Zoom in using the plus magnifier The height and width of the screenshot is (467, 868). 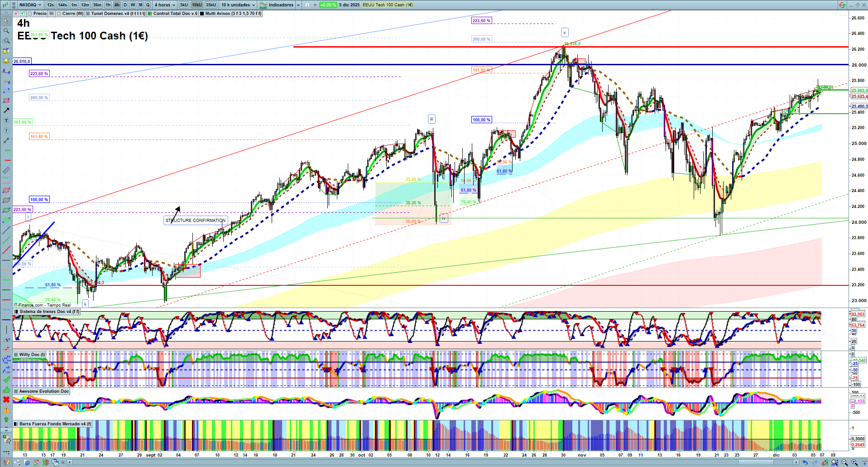(x=854, y=462)
